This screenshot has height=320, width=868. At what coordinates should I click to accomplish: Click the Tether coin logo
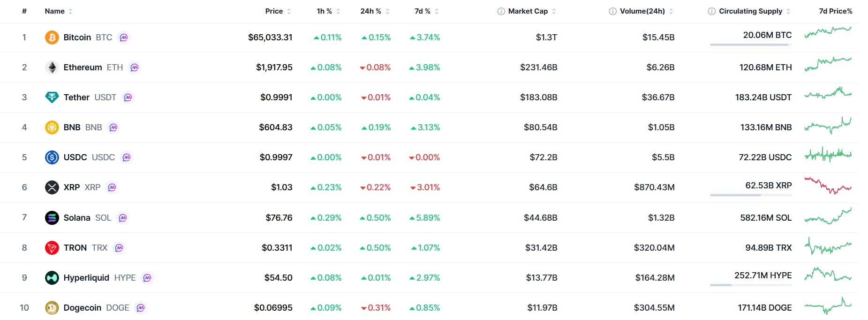coord(52,97)
